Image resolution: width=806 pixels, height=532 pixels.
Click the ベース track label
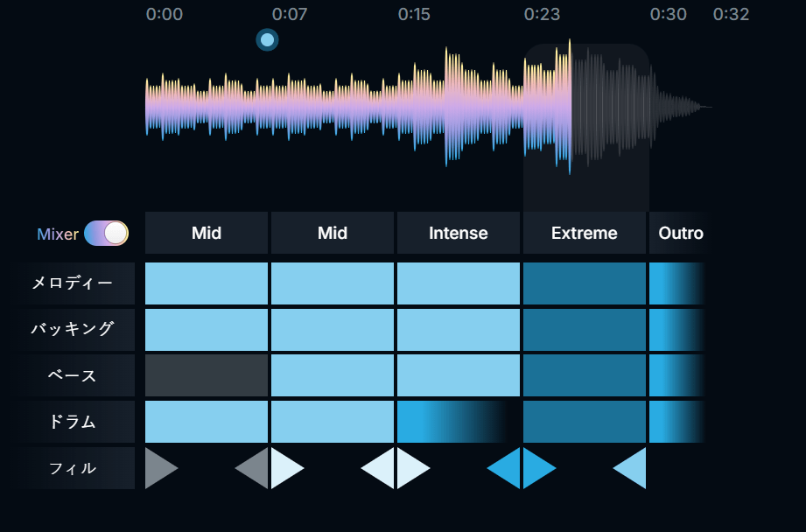(x=73, y=375)
